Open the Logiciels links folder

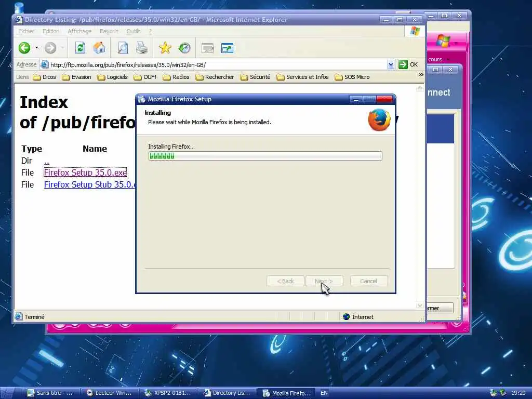(x=113, y=77)
